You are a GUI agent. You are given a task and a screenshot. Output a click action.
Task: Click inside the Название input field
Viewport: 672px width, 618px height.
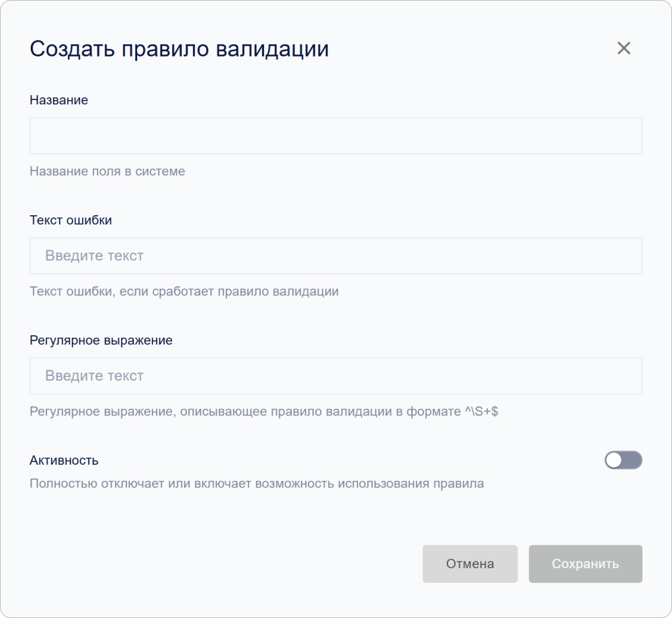click(x=336, y=135)
